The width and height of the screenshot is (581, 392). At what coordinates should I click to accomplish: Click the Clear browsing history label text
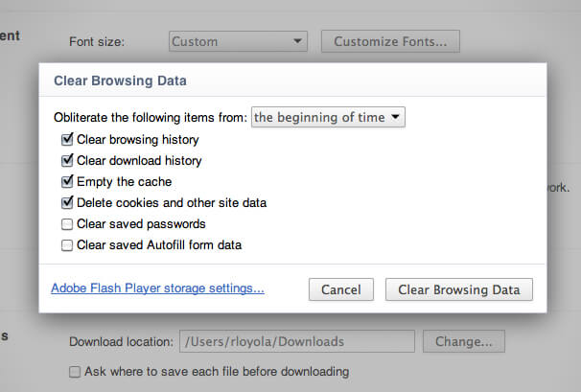[138, 140]
